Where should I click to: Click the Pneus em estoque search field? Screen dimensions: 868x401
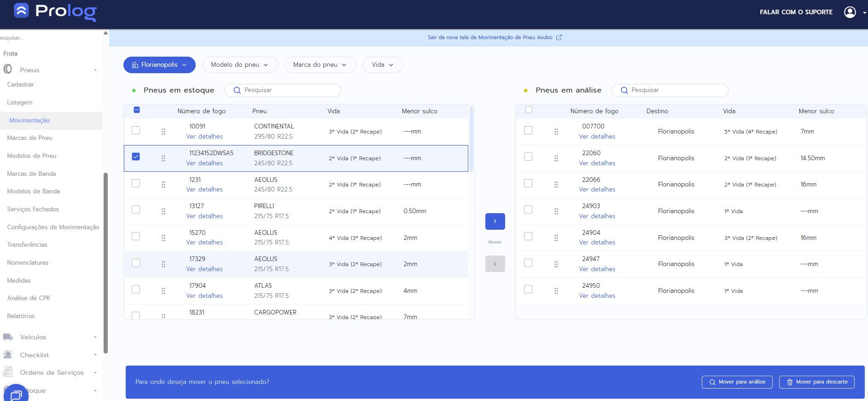point(288,90)
